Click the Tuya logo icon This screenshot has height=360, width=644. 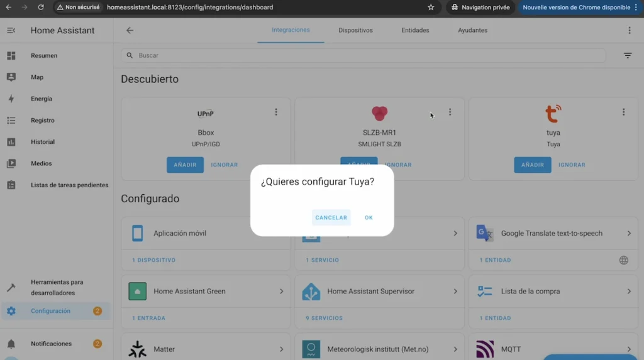click(x=553, y=114)
